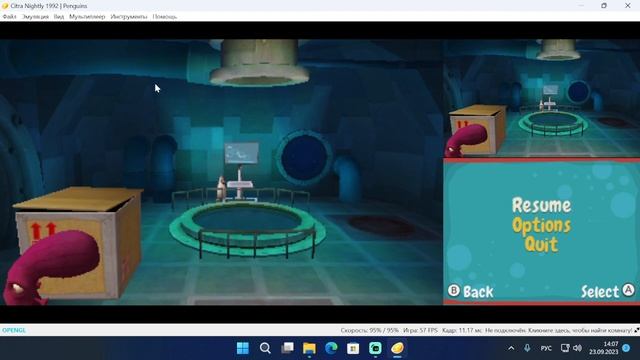
Task: Launch Microsoft Edge from the taskbar
Action: click(x=331, y=348)
